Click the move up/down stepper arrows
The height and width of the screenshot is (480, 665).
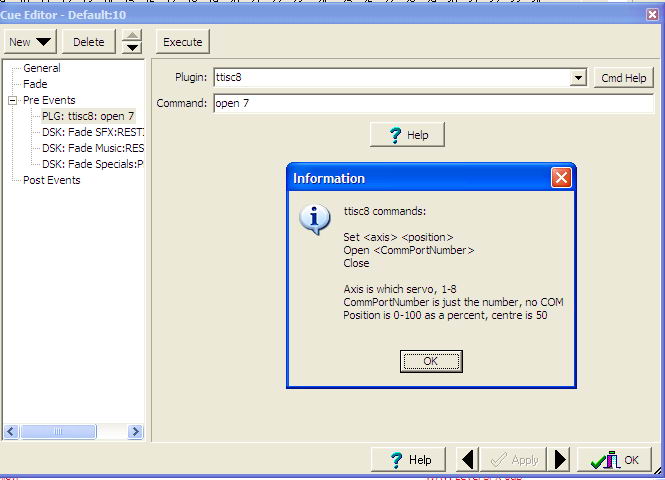[133, 42]
